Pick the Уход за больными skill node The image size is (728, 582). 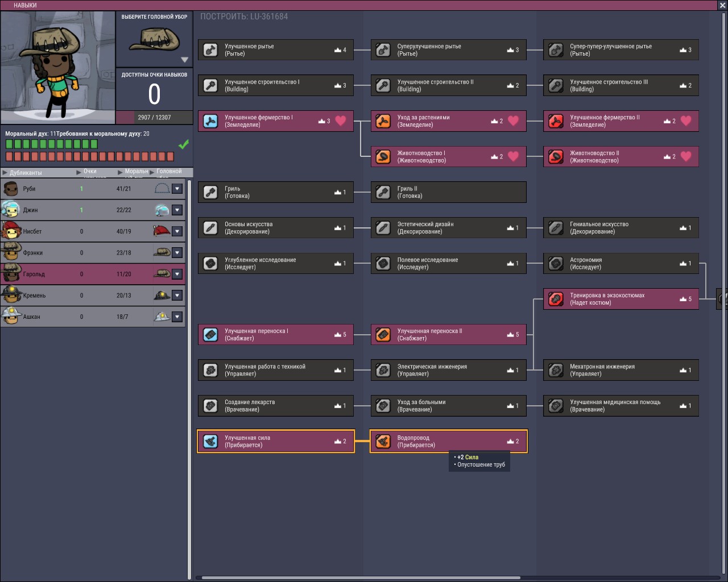pyautogui.click(x=449, y=406)
